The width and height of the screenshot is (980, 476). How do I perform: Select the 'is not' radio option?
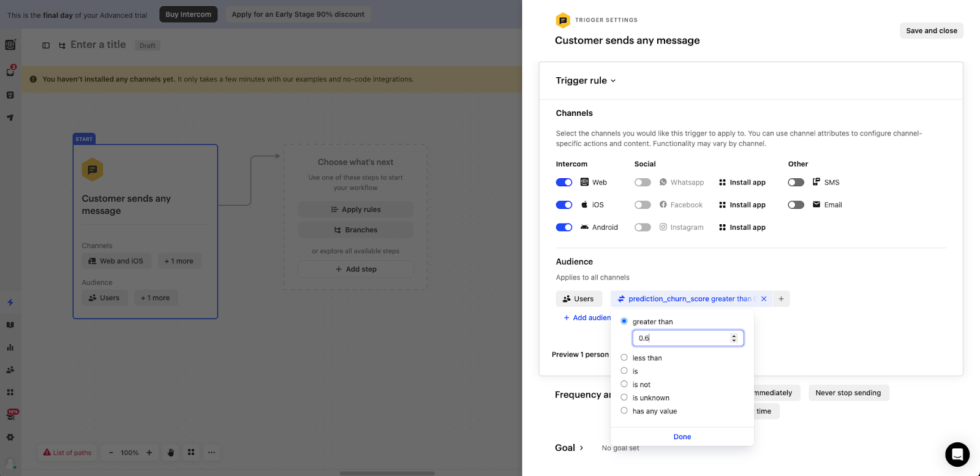pyautogui.click(x=624, y=384)
